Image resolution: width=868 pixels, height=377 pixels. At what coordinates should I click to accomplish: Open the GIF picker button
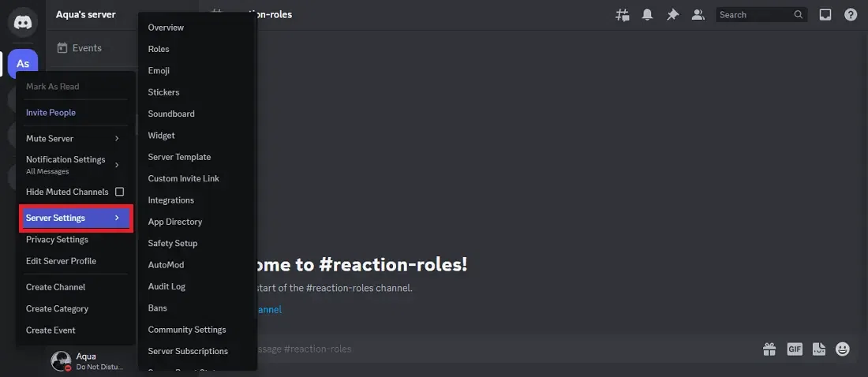(795, 349)
